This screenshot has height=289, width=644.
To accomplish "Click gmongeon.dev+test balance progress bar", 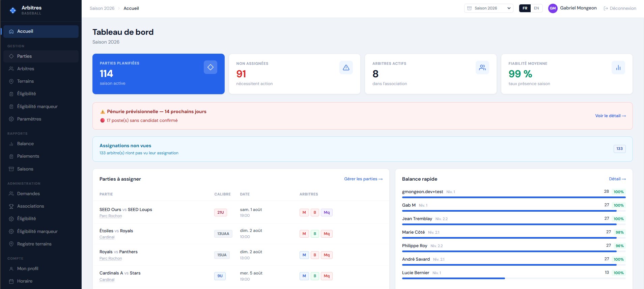I will (x=514, y=197).
